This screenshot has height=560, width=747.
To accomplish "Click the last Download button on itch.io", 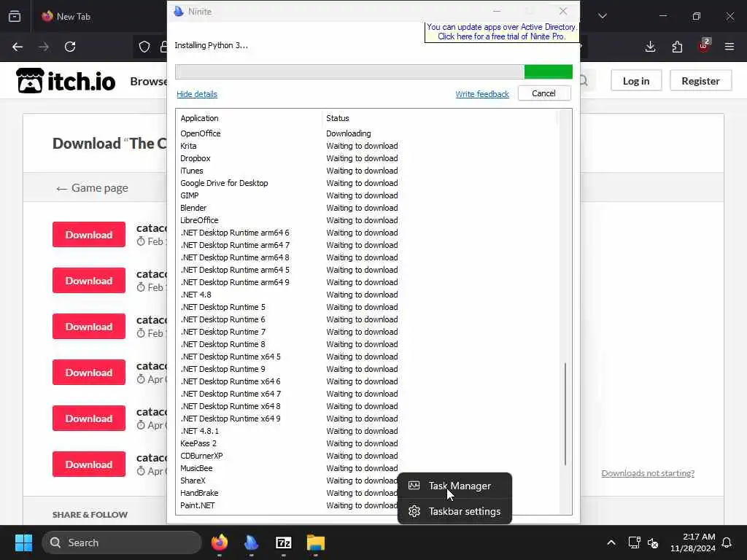I will pyautogui.click(x=89, y=464).
